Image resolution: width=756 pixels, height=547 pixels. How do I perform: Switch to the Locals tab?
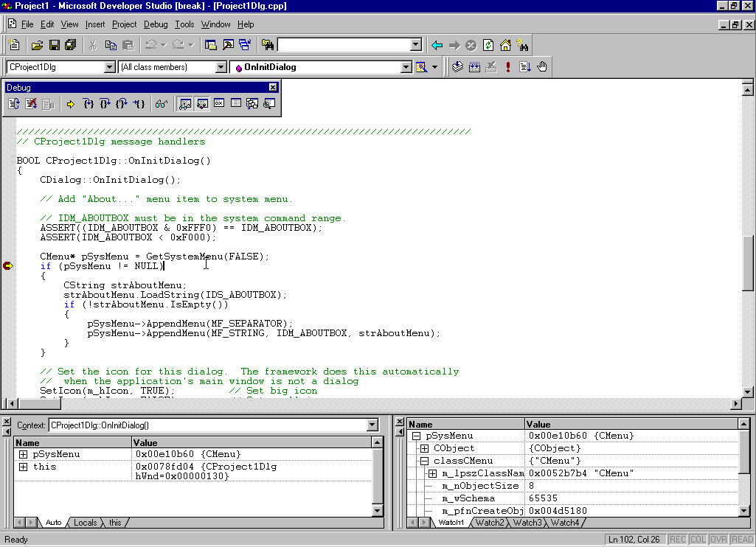[x=86, y=523]
